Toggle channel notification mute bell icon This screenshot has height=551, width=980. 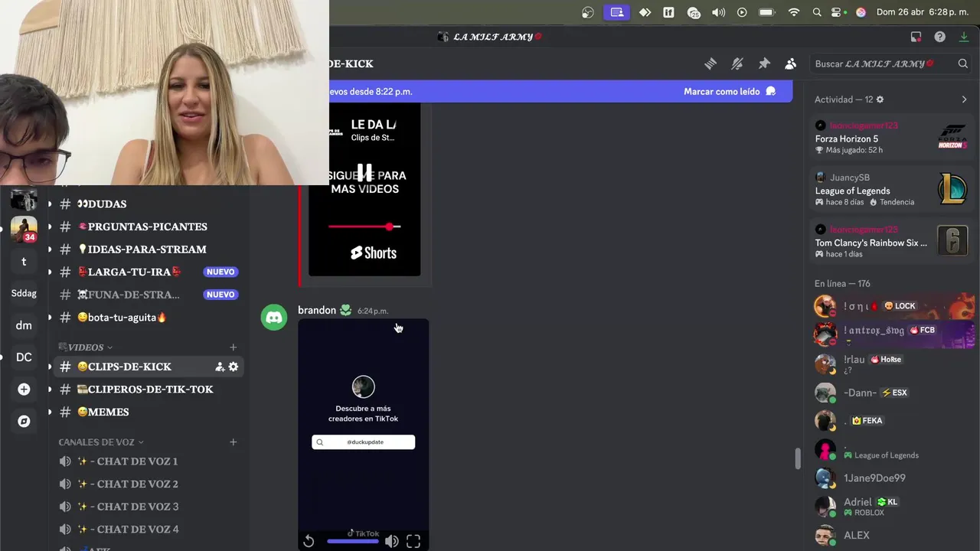point(737,64)
